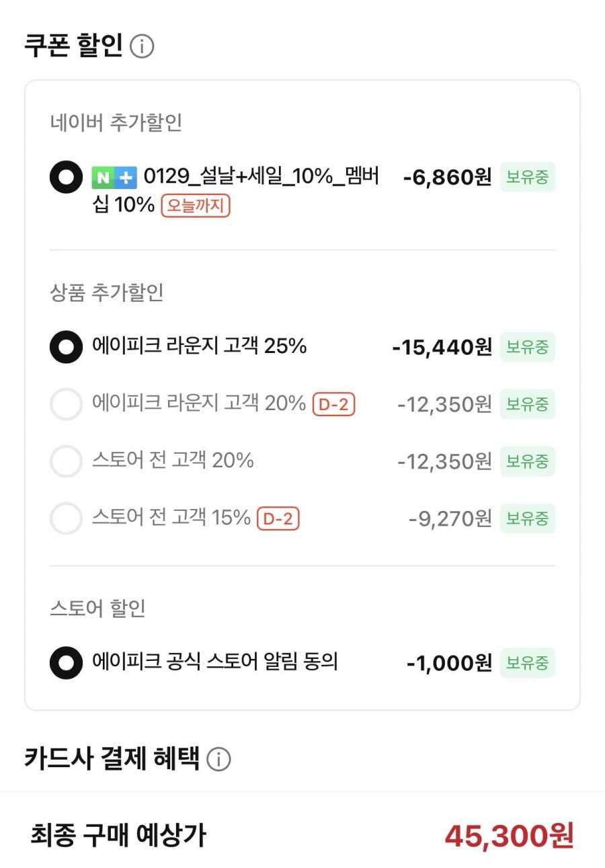Tap the 최종 구매 예상가 label
The image size is (605, 868).
pos(118,836)
